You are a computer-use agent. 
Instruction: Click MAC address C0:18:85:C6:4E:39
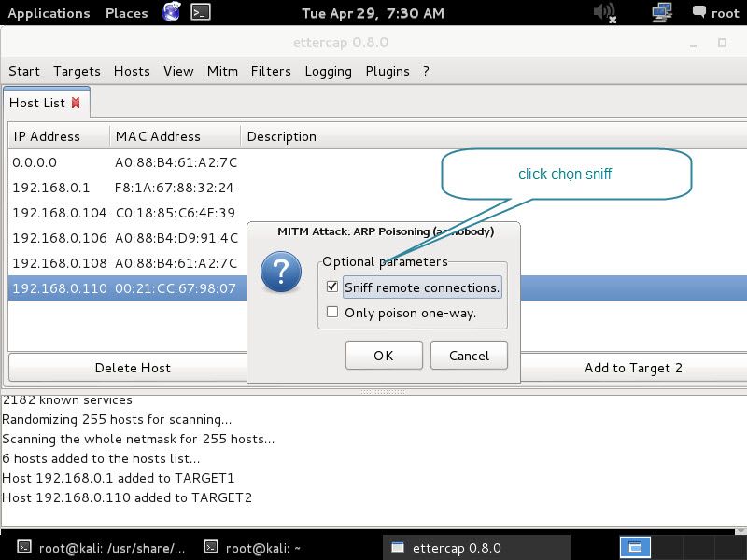(176, 213)
